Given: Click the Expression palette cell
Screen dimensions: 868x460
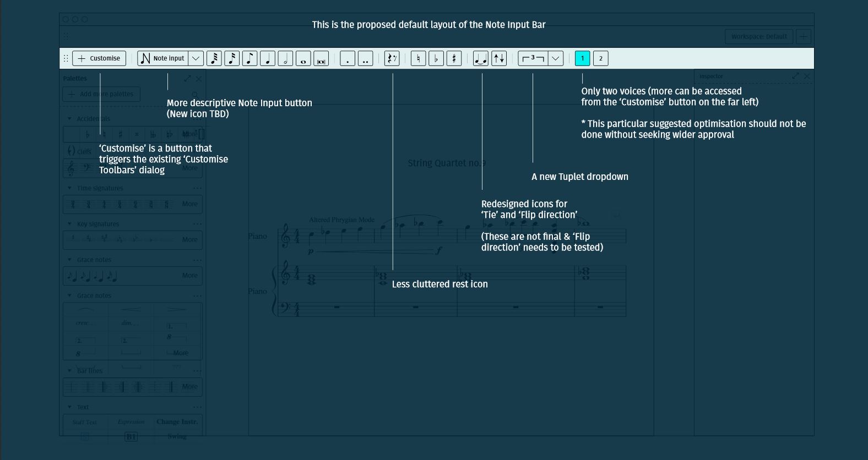Looking at the screenshot, I should pyautogui.click(x=131, y=422).
